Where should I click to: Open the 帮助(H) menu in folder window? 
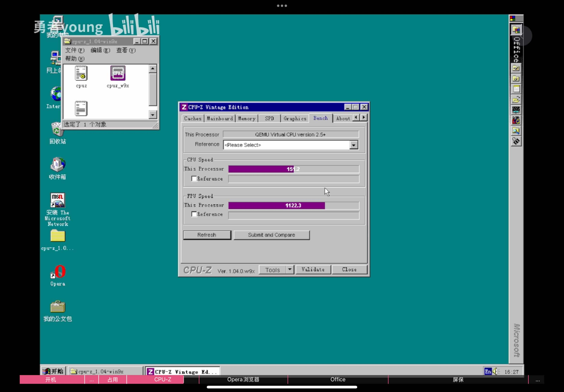(75, 59)
